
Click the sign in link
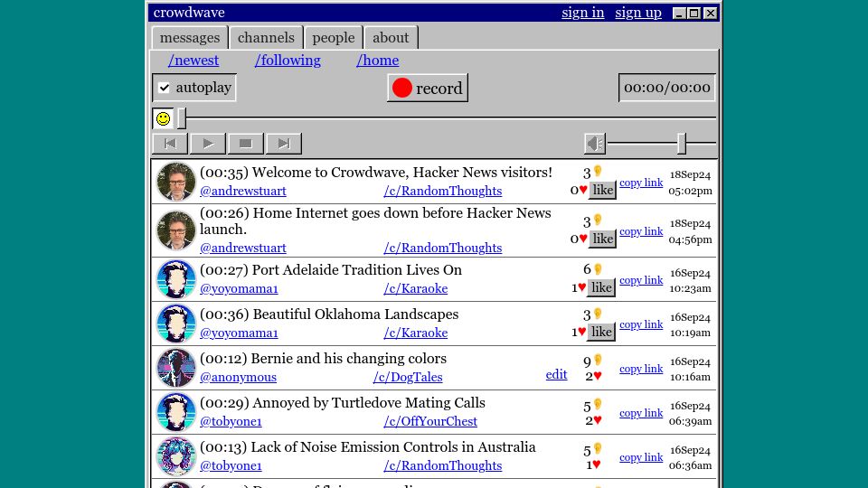point(583,13)
